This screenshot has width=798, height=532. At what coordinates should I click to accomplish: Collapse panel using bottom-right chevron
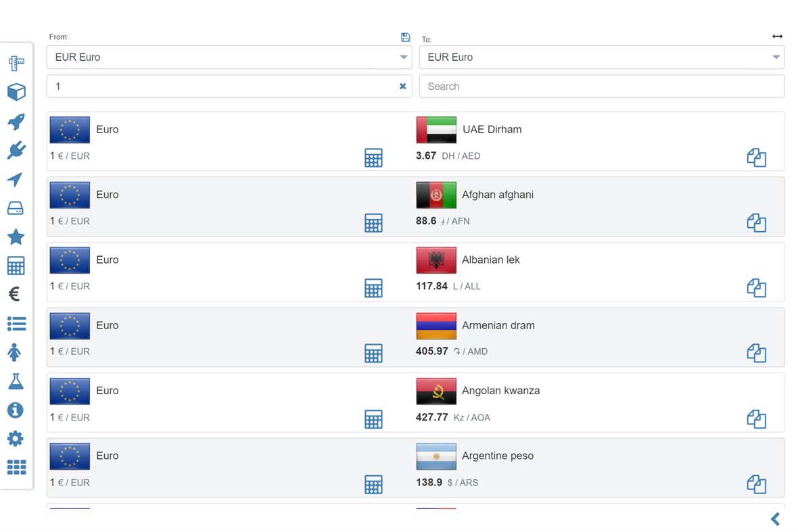click(776, 519)
